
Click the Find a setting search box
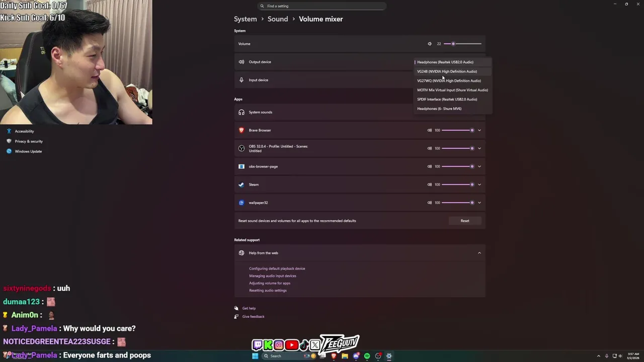point(322,6)
